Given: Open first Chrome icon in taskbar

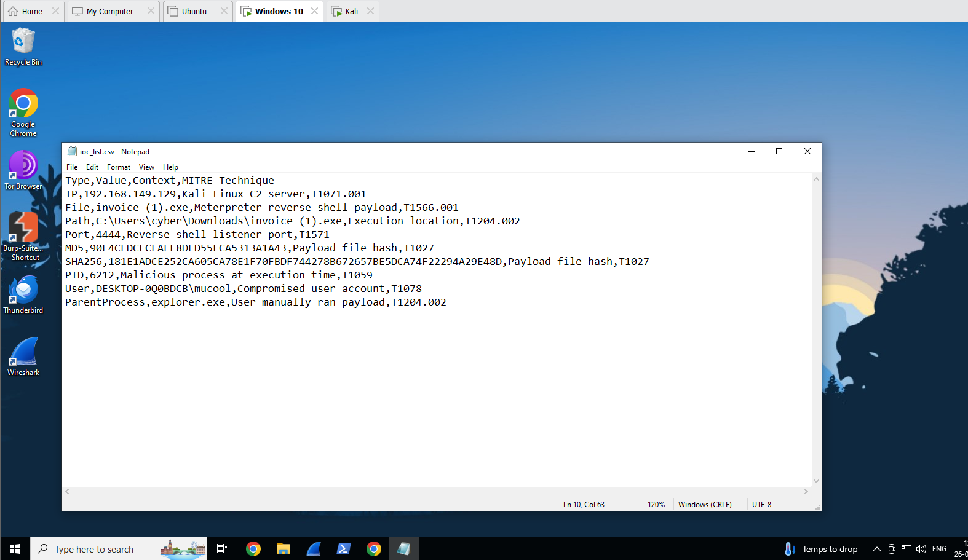Looking at the screenshot, I should tap(253, 549).
